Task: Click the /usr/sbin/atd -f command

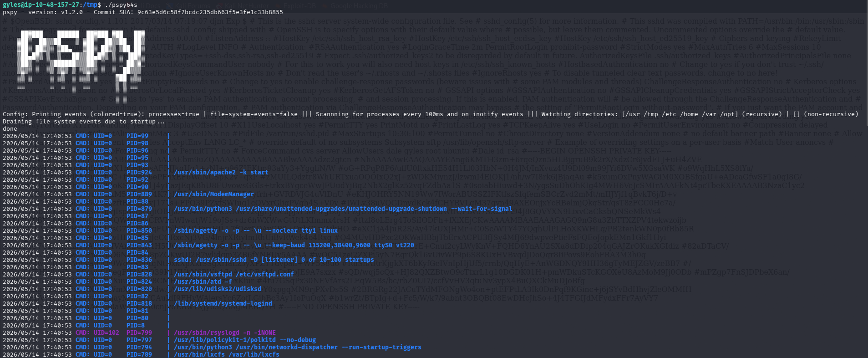Action: [x=203, y=282]
